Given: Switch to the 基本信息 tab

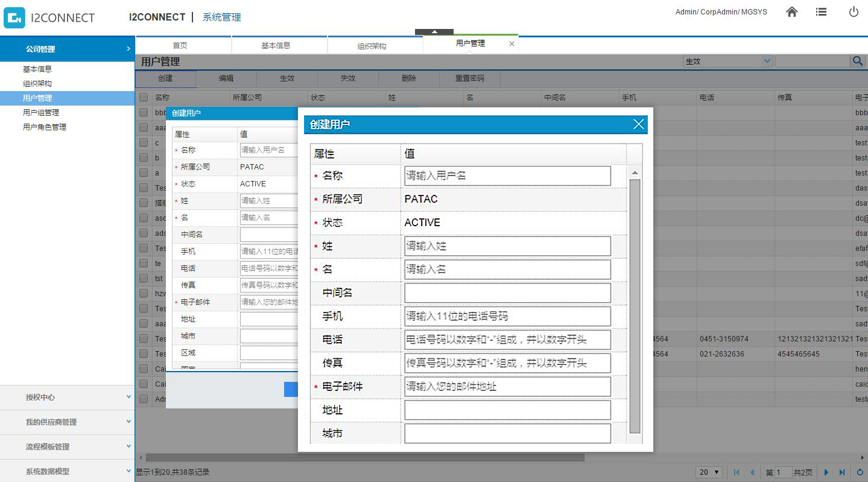Looking at the screenshot, I should [279, 45].
